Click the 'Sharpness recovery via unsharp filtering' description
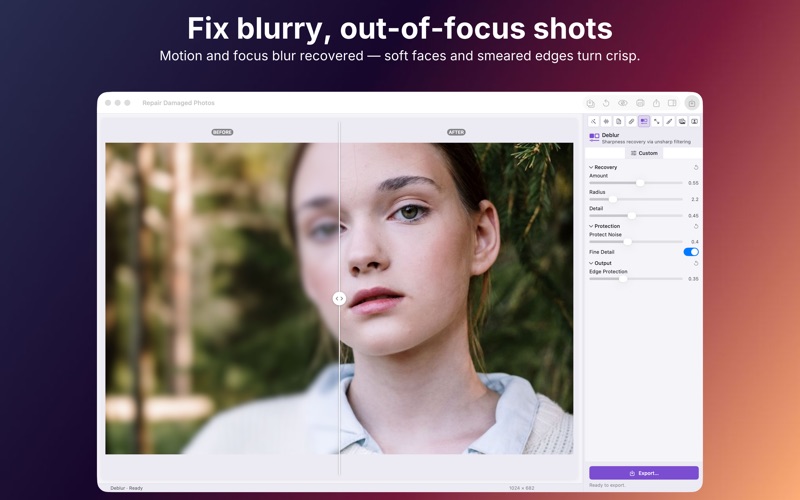 (x=646, y=142)
